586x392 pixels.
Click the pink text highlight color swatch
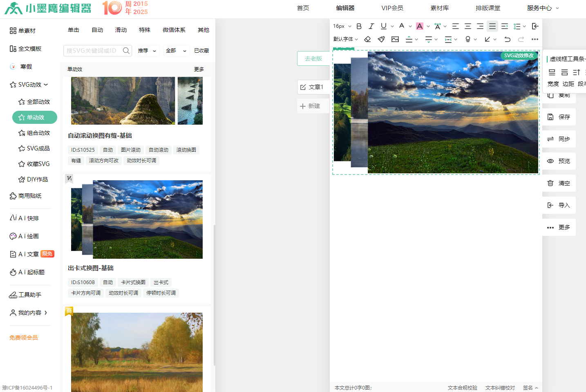pos(420,26)
